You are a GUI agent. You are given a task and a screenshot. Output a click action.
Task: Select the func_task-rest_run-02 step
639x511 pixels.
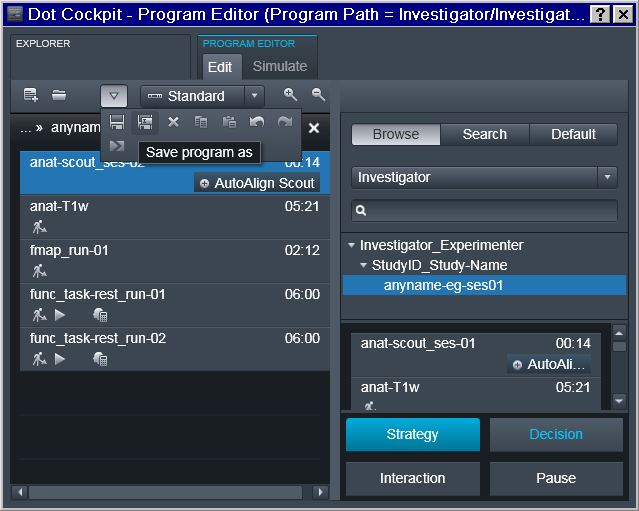(x=175, y=349)
